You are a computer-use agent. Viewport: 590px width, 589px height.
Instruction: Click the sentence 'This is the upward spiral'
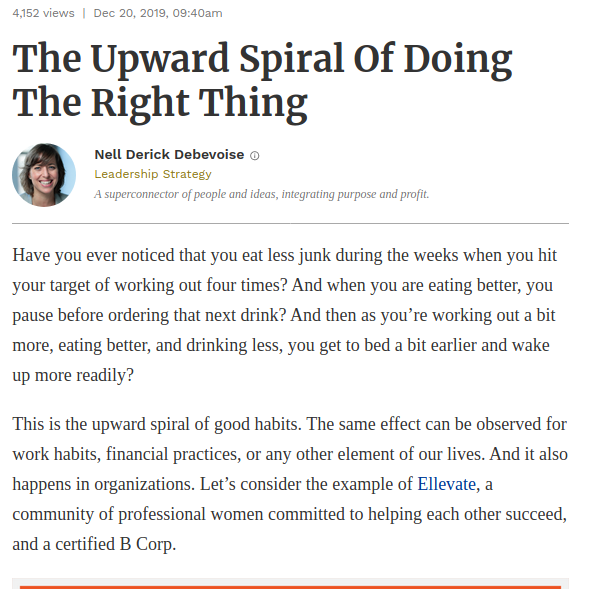(x=157, y=424)
